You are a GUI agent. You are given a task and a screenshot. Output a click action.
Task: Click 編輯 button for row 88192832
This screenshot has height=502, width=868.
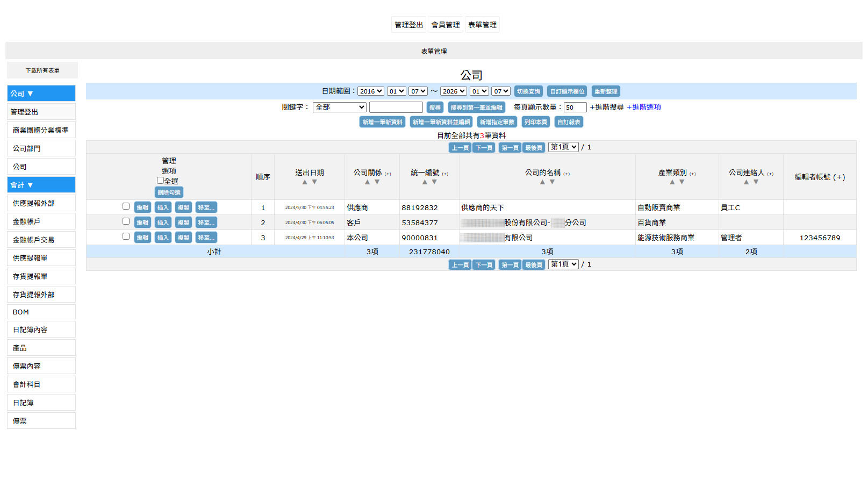(x=142, y=207)
